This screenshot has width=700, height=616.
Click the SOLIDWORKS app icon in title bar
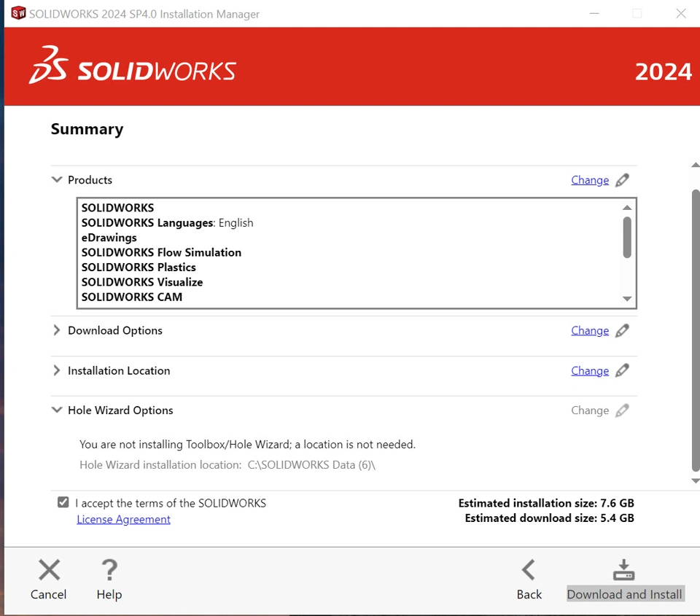pyautogui.click(x=18, y=13)
